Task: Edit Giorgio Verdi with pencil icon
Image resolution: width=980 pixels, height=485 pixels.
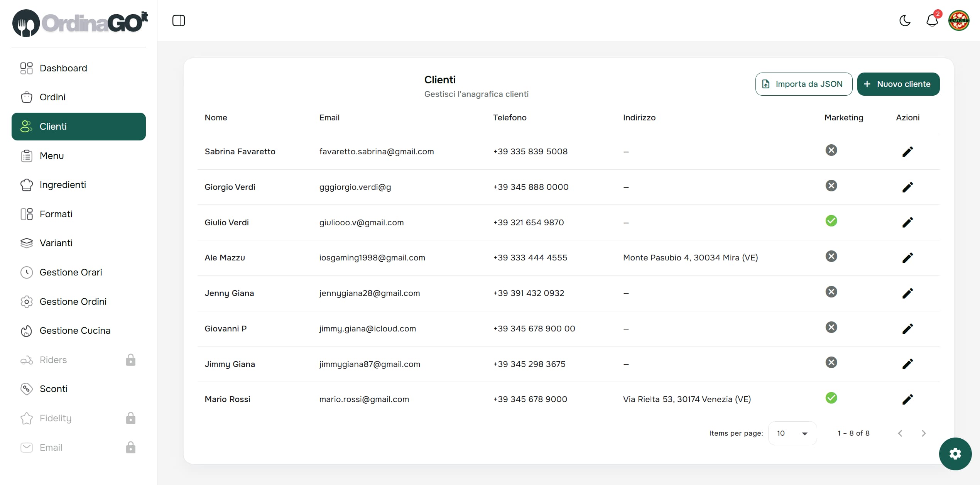Action: [907, 187]
